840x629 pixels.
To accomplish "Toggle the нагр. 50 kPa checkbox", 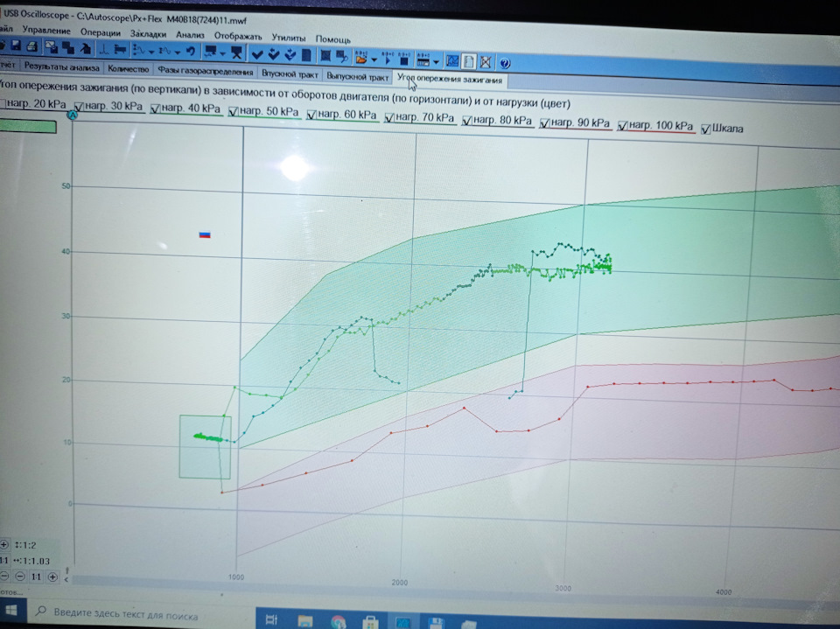I will pyautogui.click(x=233, y=111).
